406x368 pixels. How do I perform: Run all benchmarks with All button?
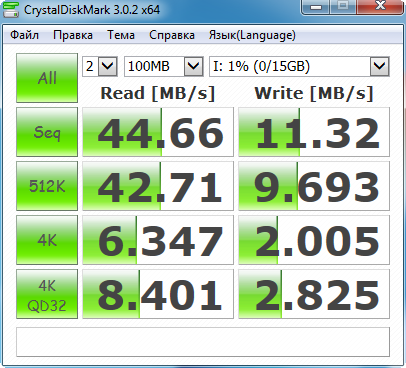coord(47,78)
